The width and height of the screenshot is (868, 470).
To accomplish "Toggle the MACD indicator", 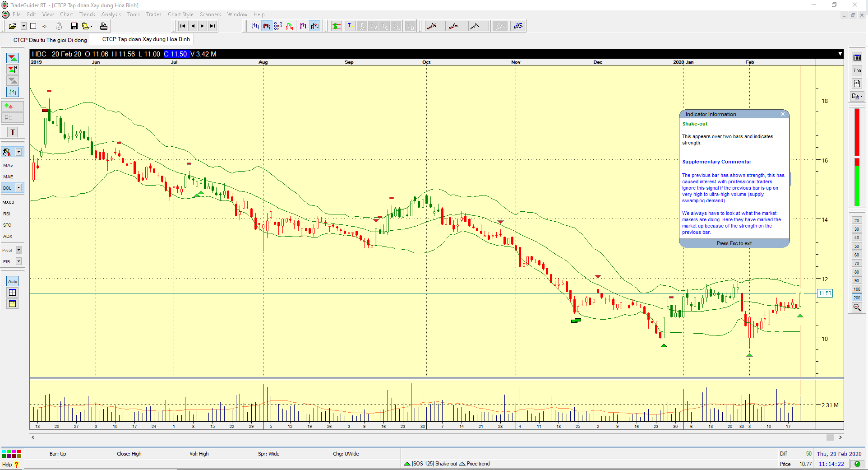I will (x=8, y=202).
